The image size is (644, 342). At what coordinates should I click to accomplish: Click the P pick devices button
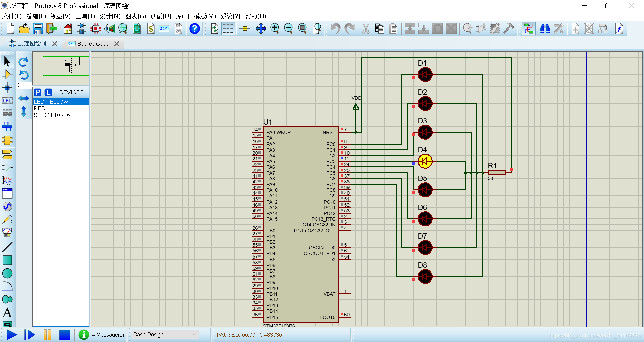click(38, 92)
